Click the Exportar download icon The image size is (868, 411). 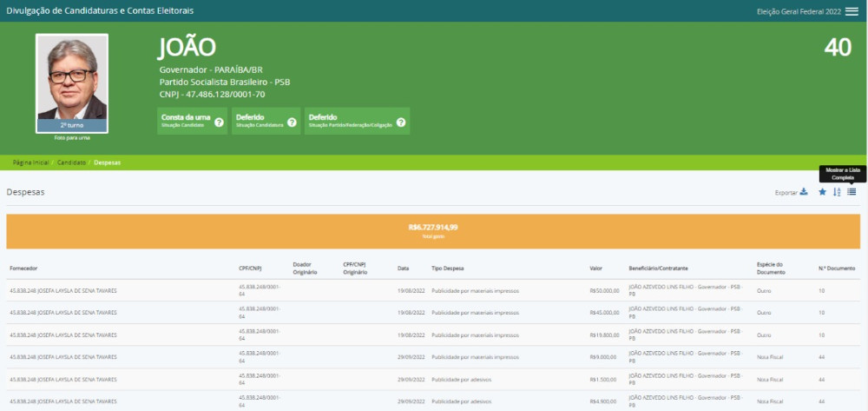(804, 192)
